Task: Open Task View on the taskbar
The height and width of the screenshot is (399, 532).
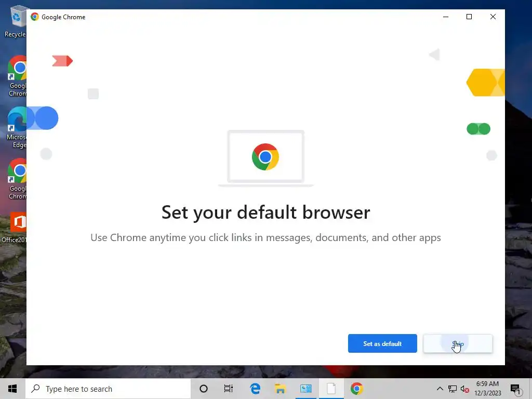Action: (x=229, y=389)
